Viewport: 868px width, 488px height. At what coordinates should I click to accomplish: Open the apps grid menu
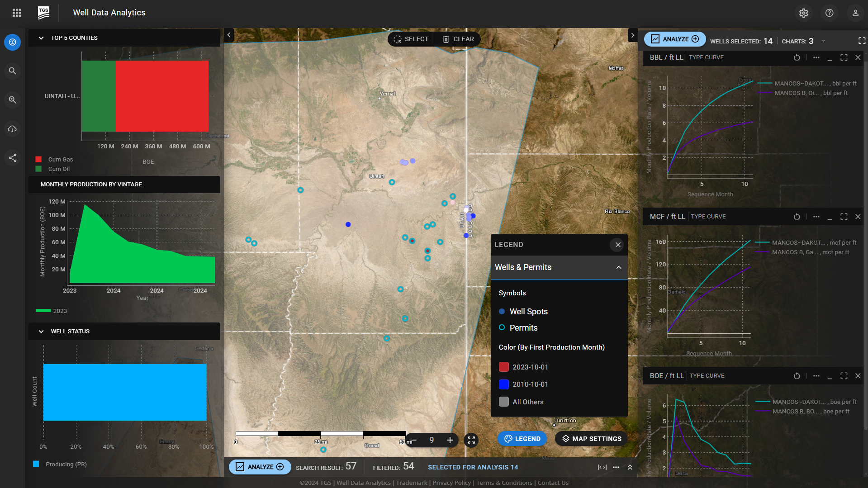point(17,13)
